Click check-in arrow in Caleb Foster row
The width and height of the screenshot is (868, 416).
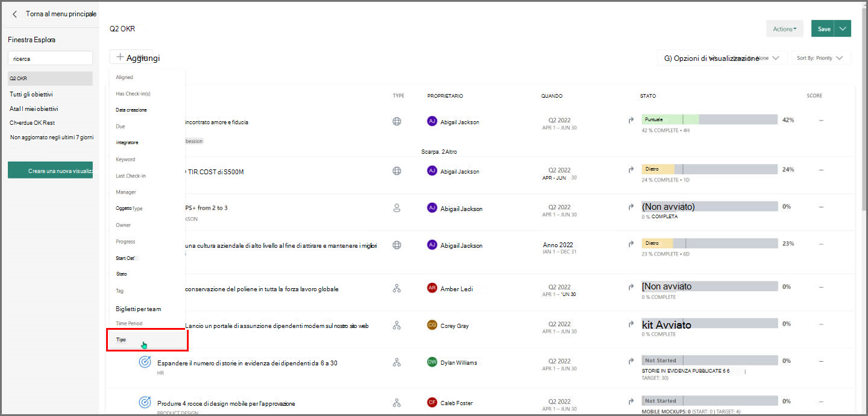[x=631, y=401]
